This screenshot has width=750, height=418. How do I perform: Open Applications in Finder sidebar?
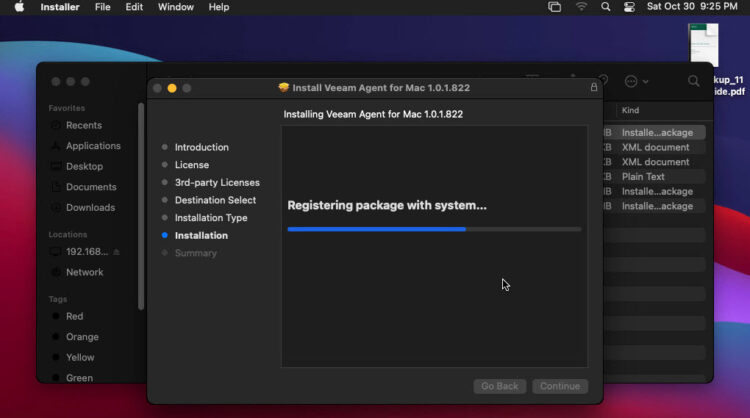[93, 146]
